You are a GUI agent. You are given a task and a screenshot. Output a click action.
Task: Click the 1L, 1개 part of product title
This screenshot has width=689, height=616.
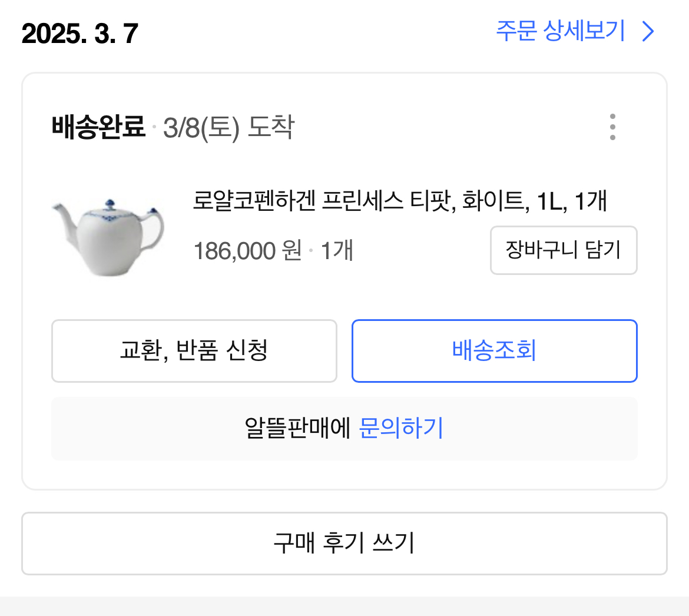coord(571,201)
